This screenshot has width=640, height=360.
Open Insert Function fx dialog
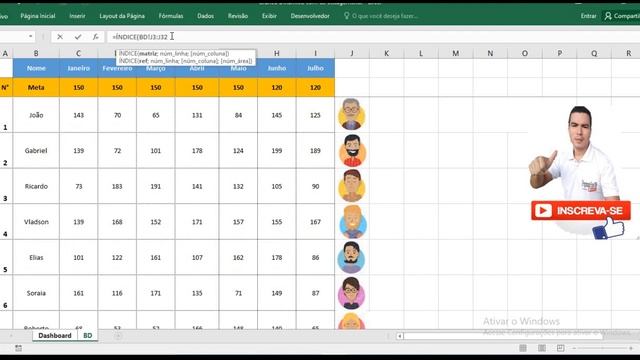coord(95,37)
